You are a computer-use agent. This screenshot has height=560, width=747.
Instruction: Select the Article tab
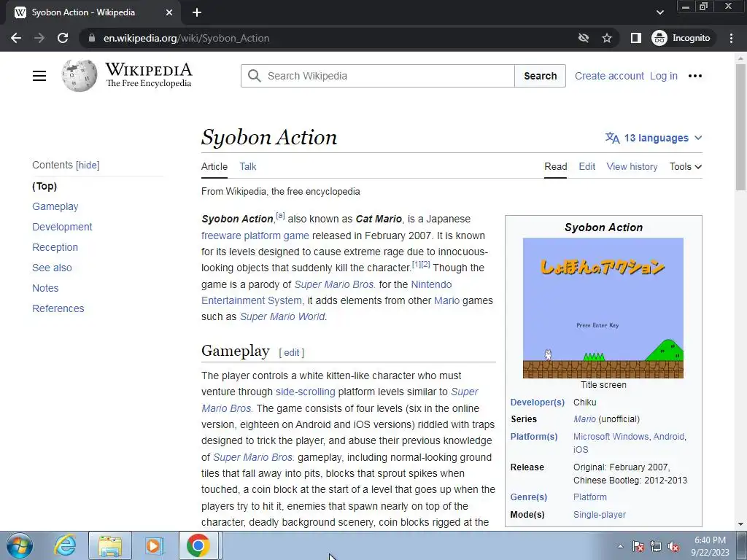(x=214, y=167)
